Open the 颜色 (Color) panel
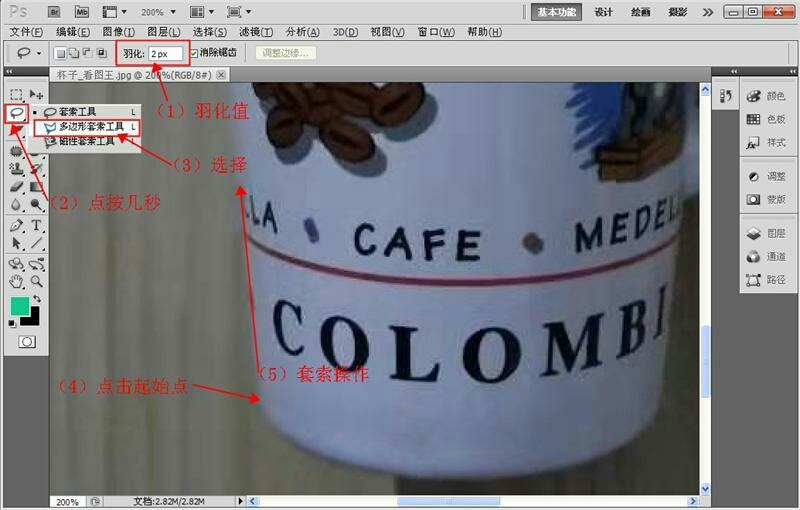Screen dimensions: 800x510 [x=766, y=96]
